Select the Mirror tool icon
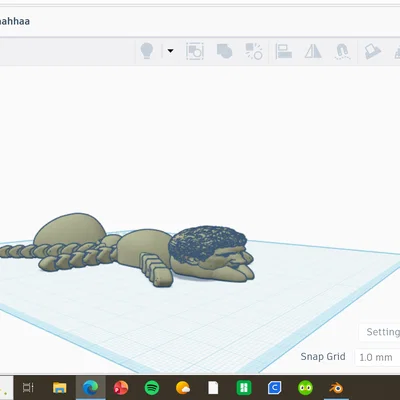 [313, 51]
